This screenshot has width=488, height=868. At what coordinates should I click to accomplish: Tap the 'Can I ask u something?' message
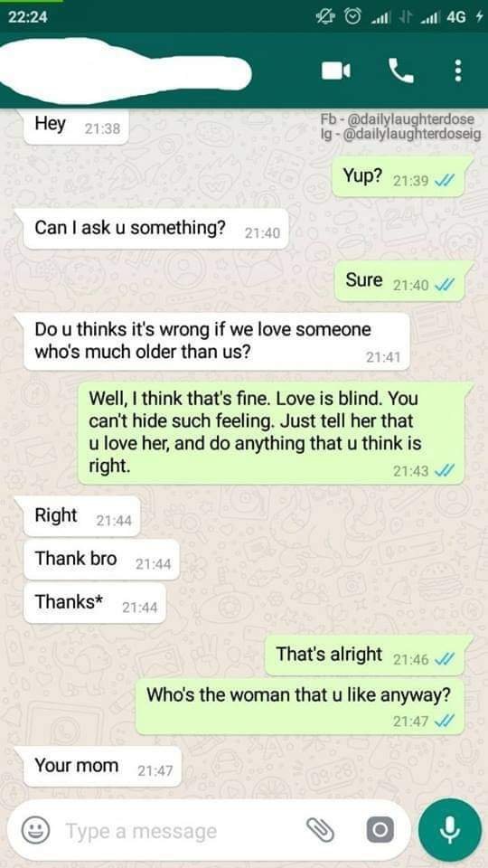click(x=156, y=229)
